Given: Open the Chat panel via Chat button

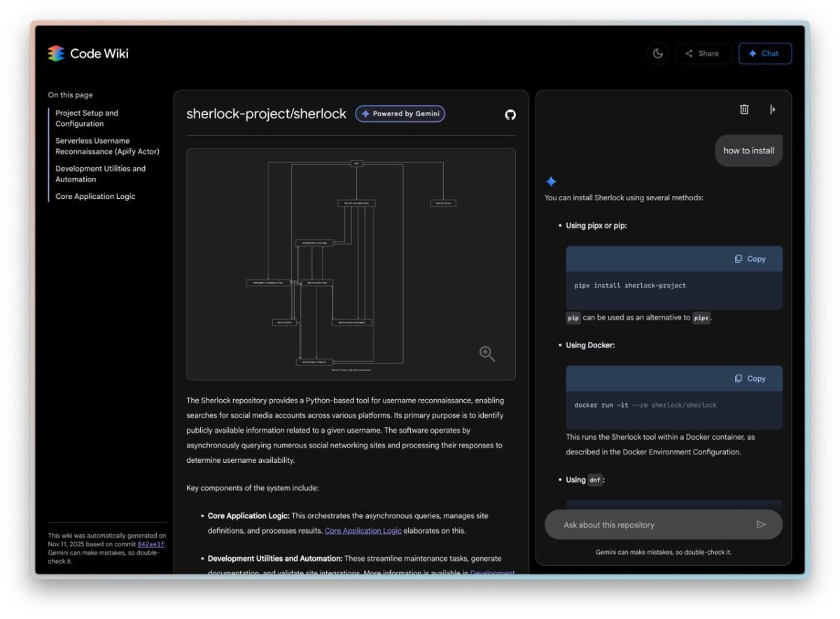Looking at the screenshot, I should (x=765, y=53).
